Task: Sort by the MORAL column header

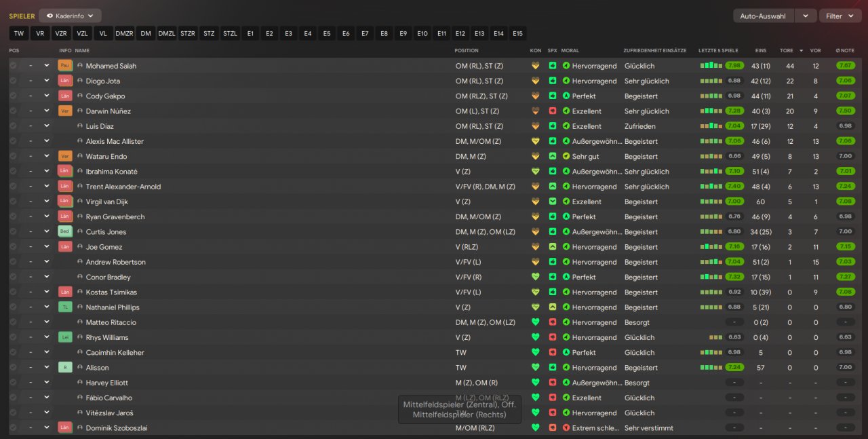Action: pos(570,50)
